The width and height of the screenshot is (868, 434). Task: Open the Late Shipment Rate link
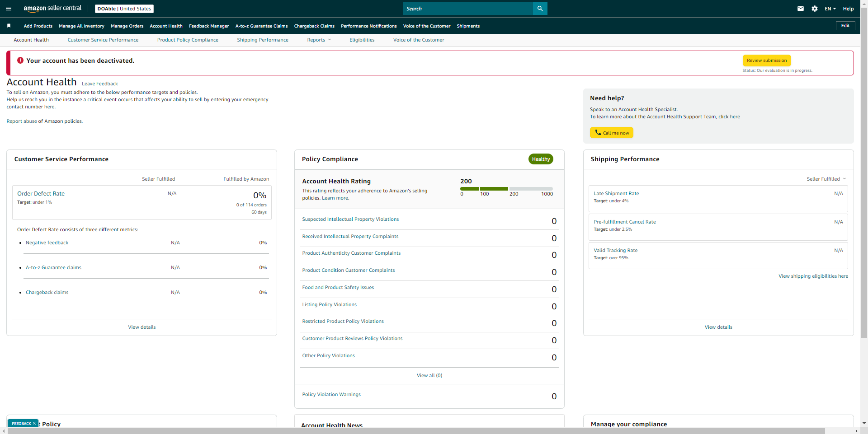click(x=616, y=193)
